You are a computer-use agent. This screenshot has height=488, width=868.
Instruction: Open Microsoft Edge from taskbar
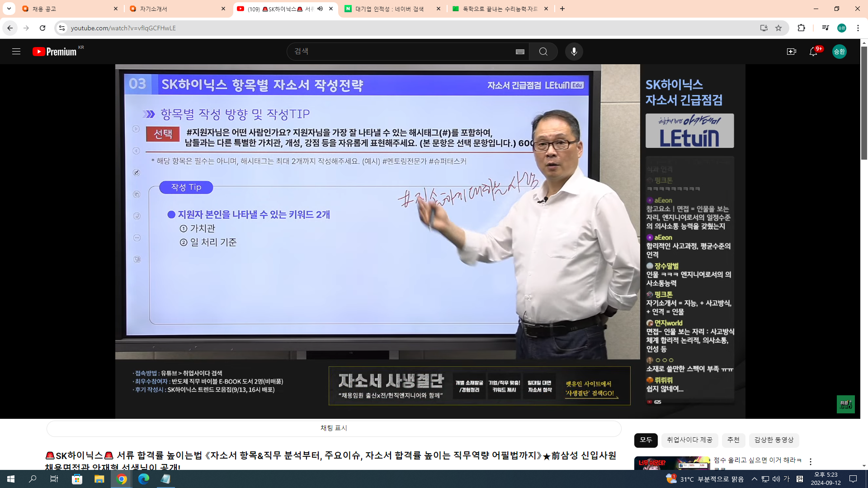(143, 479)
